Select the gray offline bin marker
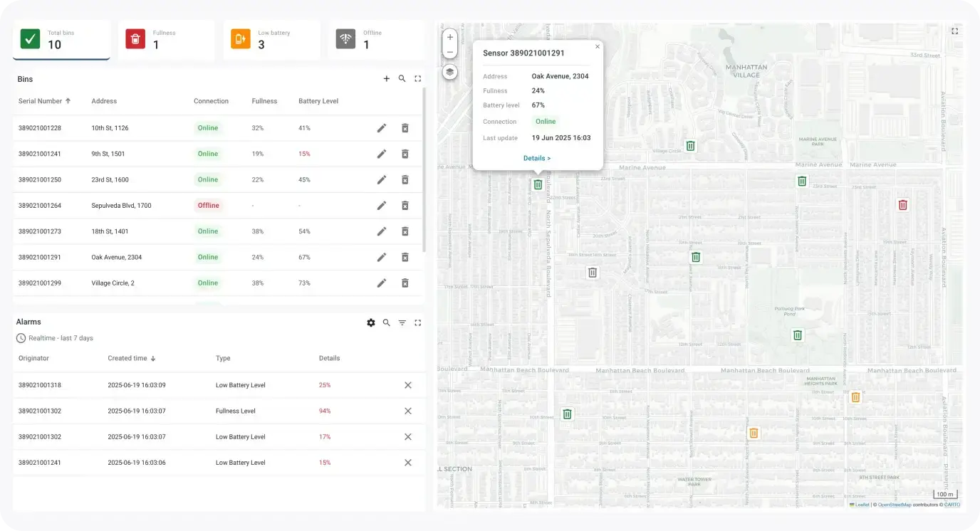This screenshot has height=531, width=980. pyautogui.click(x=592, y=273)
